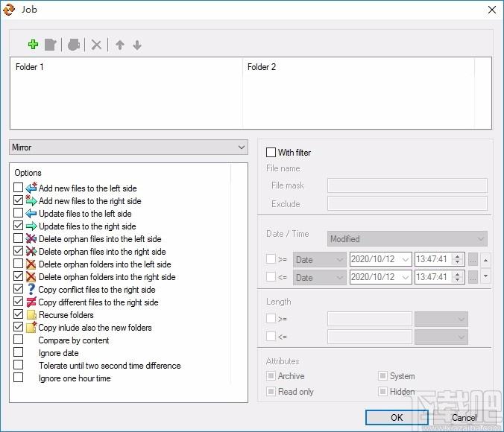The width and height of the screenshot is (504, 432).
Task: Open the Mirror sync mode dropdown
Action: pyautogui.click(x=128, y=147)
